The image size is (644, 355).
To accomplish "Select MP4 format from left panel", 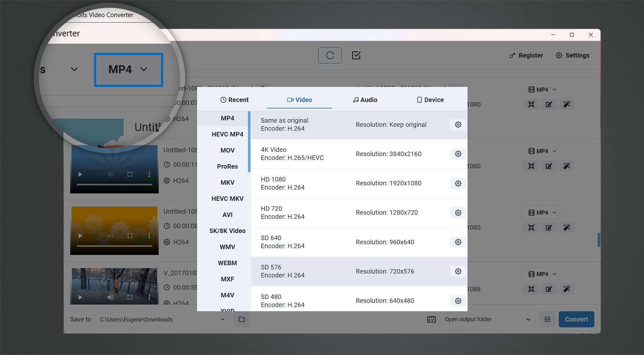I will tap(227, 118).
